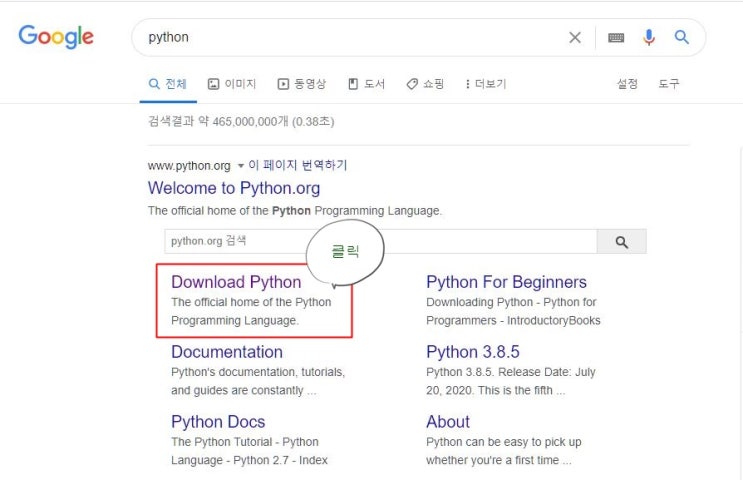Click the www.python.org URL text
The image size is (743, 480).
coord(189,166)
